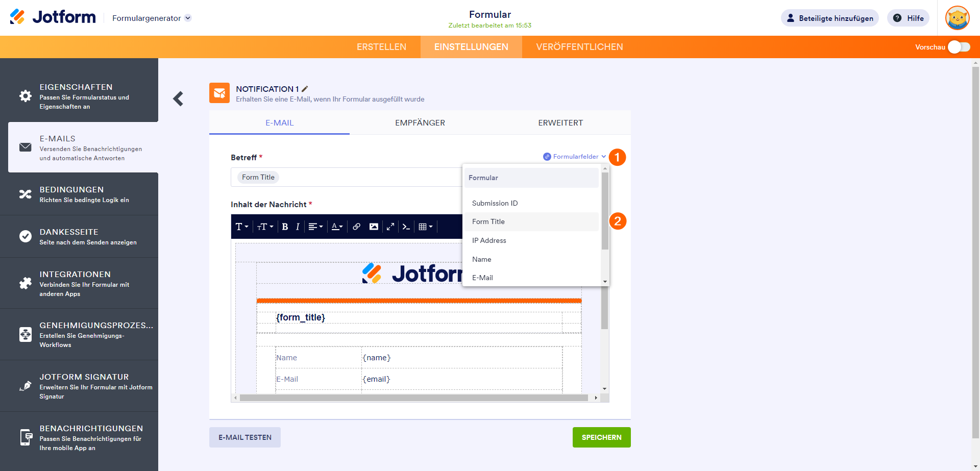Open the source code view in the editor
This screenshot has width=980, height=471.
tap(406, 227)
